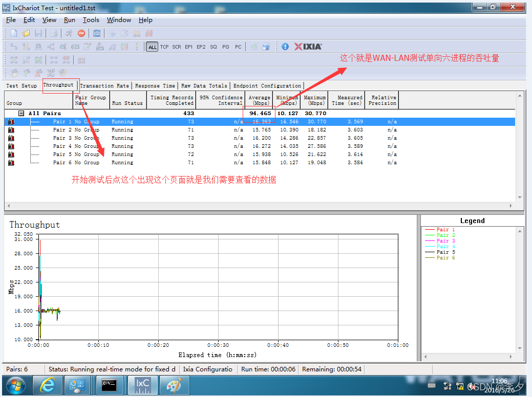Image resolution: width=532 pixels, height=397 pixels.
Task: Switch to the Raw Data Totals tab
Action: point(204,86)
